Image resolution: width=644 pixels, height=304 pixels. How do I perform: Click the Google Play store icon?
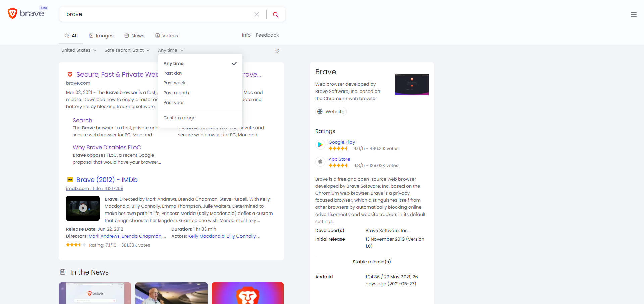click(x=320, y=145)
